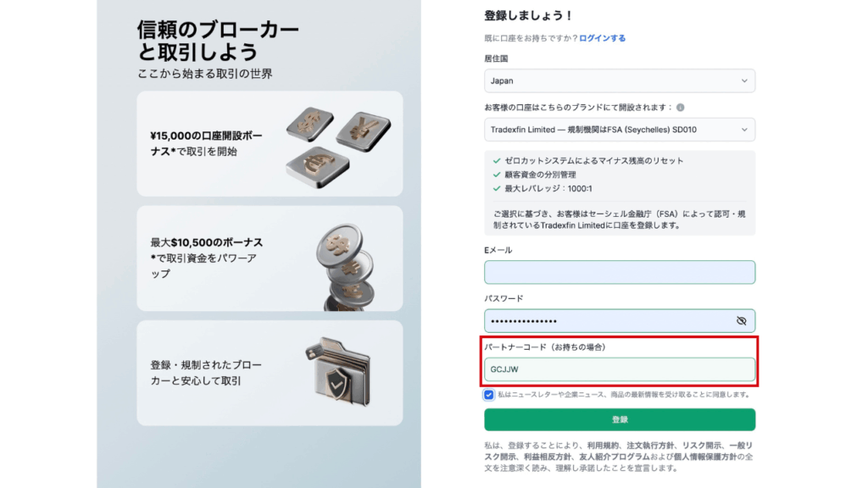Open the 利用規約 terms link
Image resolution: width=868 pixels, height=488 pixels.
click(603, 445)
